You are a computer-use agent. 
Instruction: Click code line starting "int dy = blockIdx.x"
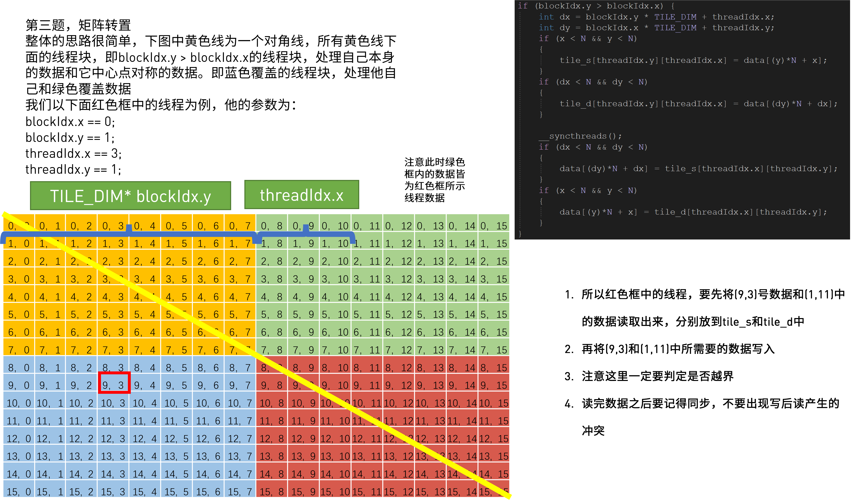(657, 28)
